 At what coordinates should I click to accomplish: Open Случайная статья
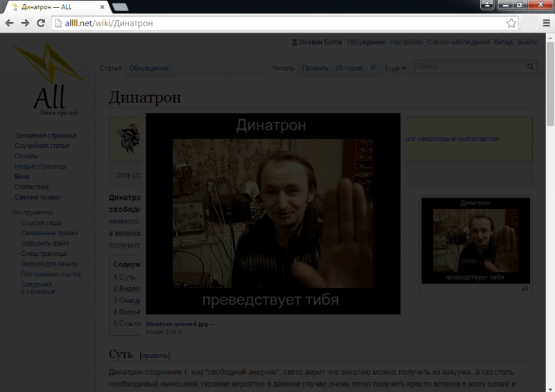tap(42, 146)
